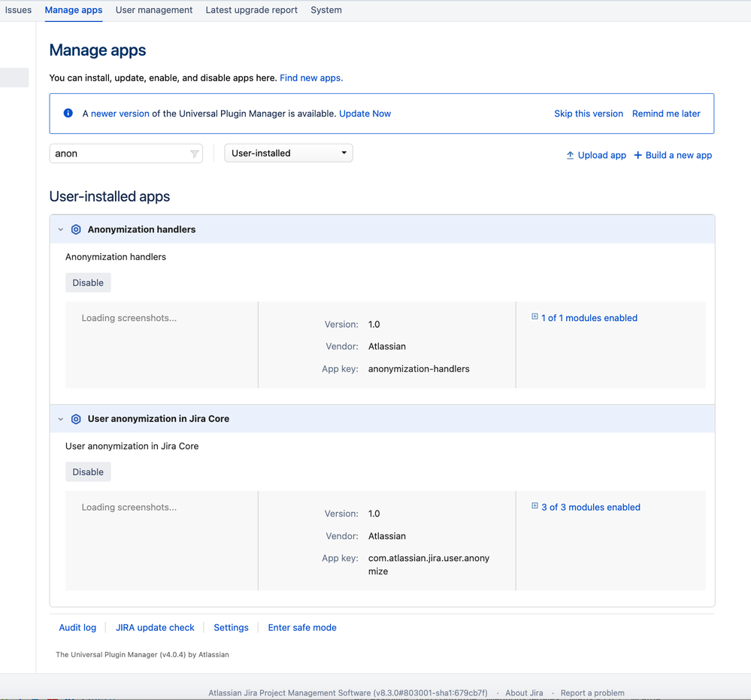Click the app icon beside User anonymization in Jira Core

coord(76,419)
